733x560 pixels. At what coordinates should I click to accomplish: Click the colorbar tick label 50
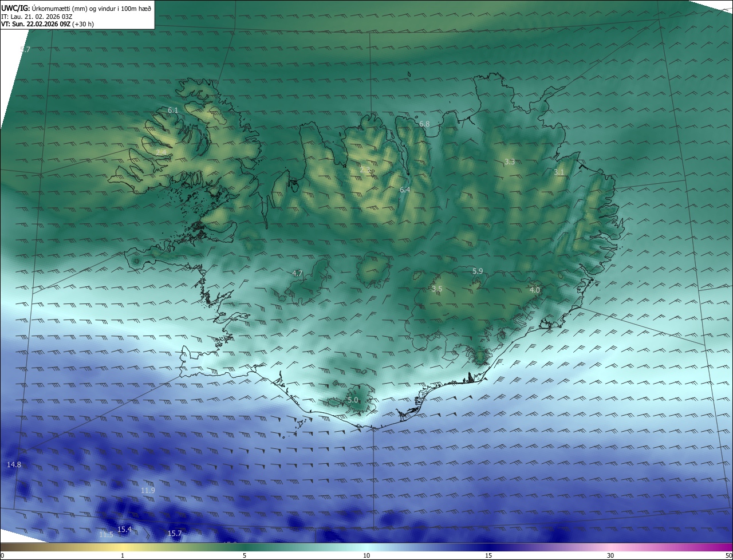728,555
